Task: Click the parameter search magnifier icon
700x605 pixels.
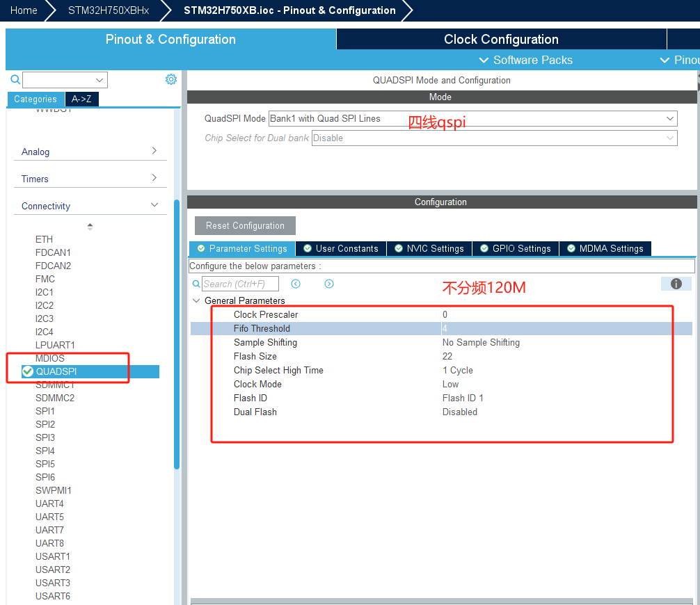Action: click(x=196, y=284)
